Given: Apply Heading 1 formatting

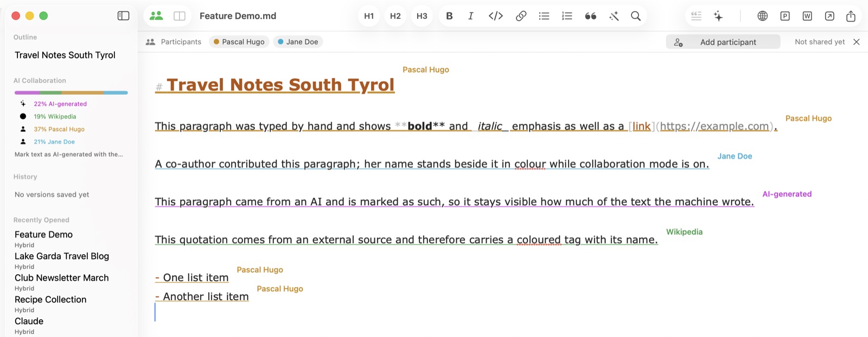Looking at the screenshot, I should (x=369, y=16).
